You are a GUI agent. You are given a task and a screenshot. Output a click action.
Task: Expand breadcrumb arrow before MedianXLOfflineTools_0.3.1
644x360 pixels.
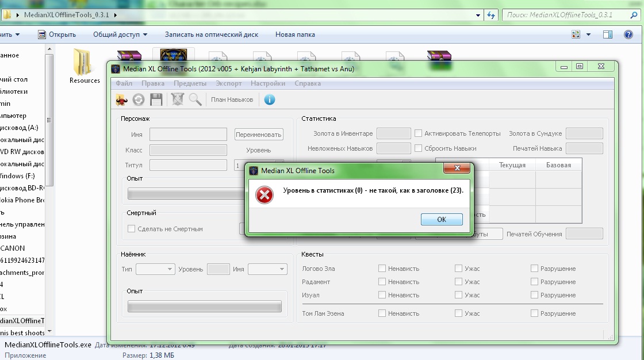(18, 15)
